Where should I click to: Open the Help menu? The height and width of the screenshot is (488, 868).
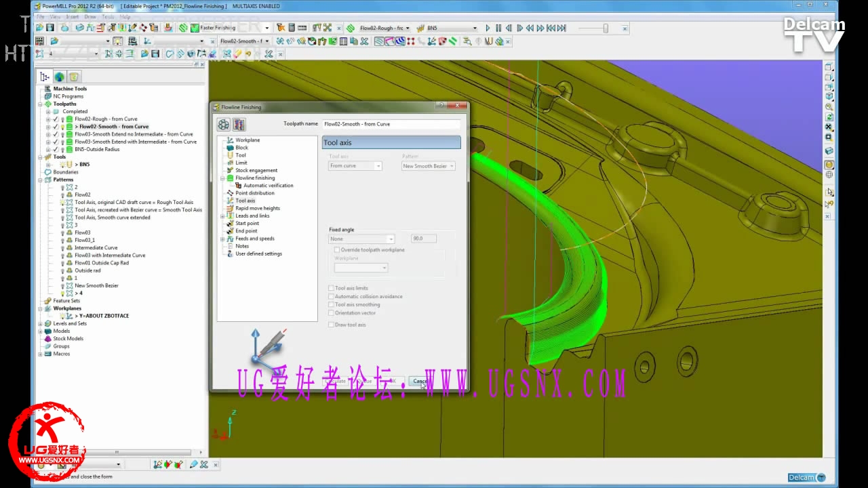pyautogui.click(x=125, y=16)
